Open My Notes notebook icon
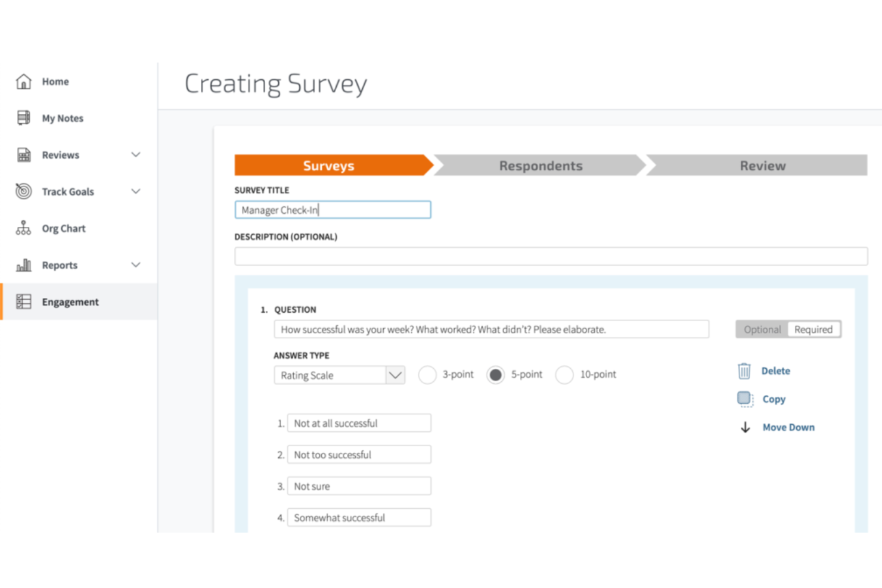Screen dimensions: 882x588 (23, 118)
